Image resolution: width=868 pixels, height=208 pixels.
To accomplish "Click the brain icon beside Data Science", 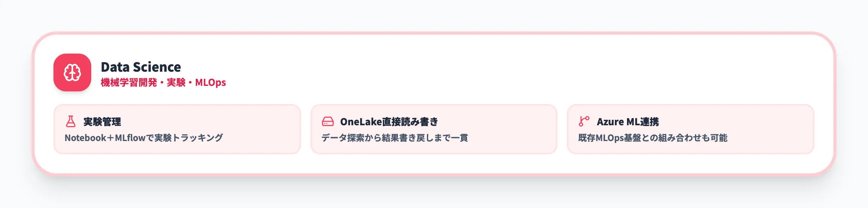I will 72,72.
